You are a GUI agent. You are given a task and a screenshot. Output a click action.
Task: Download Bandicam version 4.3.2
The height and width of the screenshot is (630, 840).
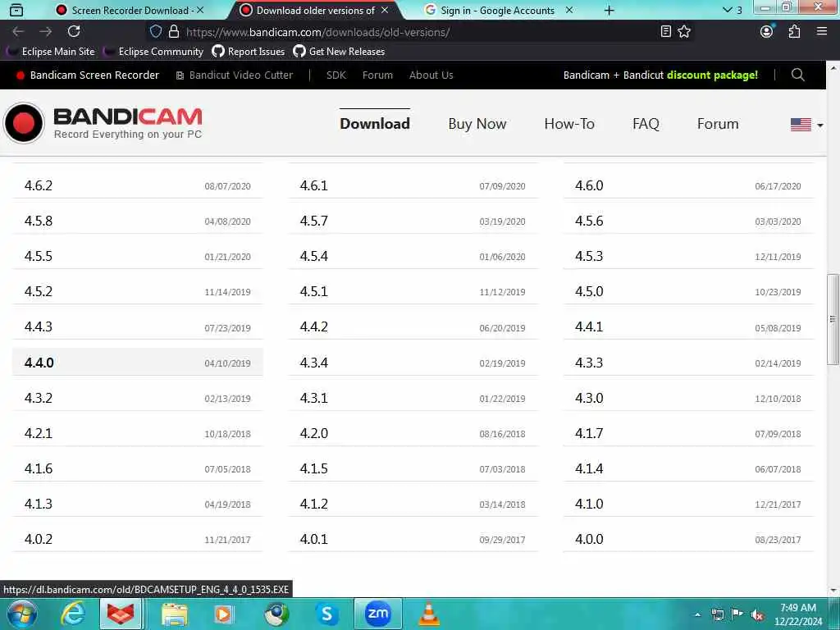pyautogui.click(x=138, y=398)
